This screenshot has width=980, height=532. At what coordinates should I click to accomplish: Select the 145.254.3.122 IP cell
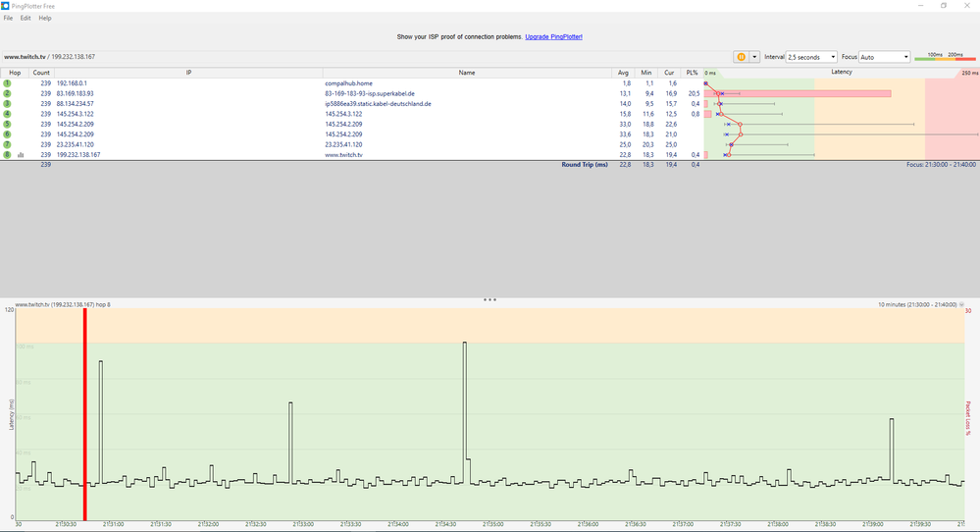point(75,114)
